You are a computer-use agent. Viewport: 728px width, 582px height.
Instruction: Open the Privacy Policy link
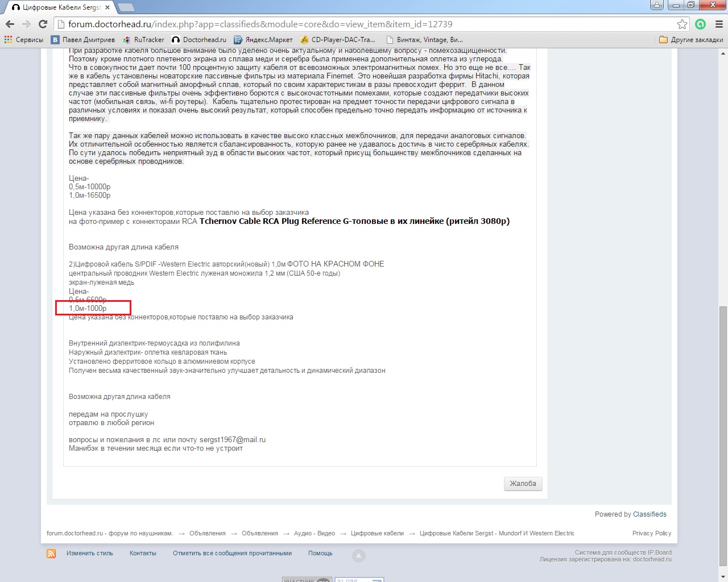tap(652, 533)
